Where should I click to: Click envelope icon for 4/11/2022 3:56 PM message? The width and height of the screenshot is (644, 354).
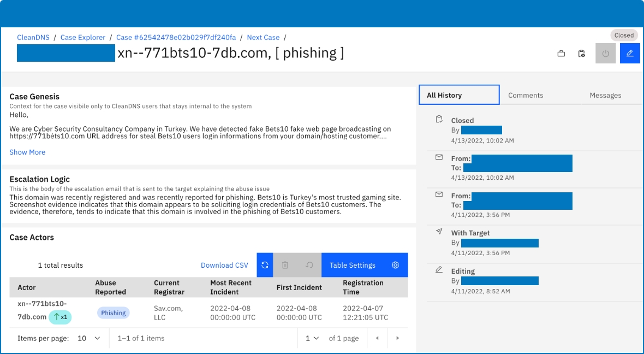(x=439, y=194)
